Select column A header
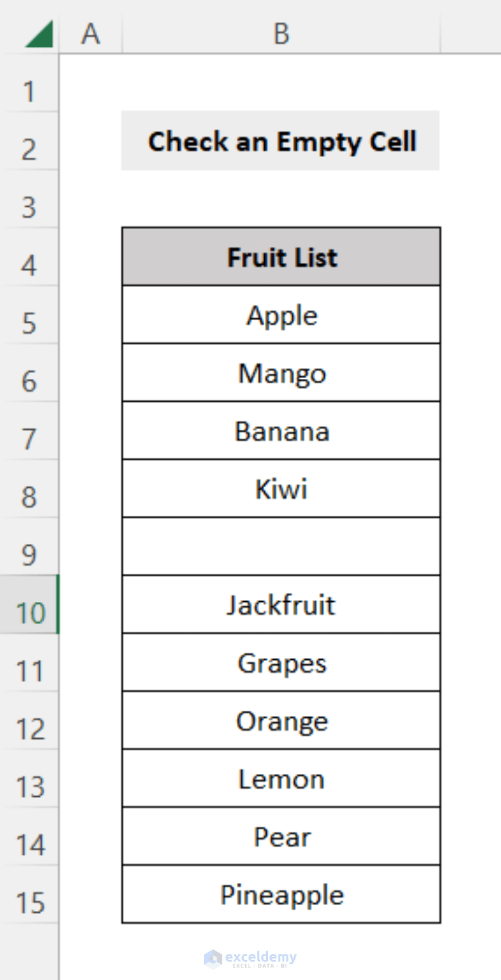 coord(90,33)
